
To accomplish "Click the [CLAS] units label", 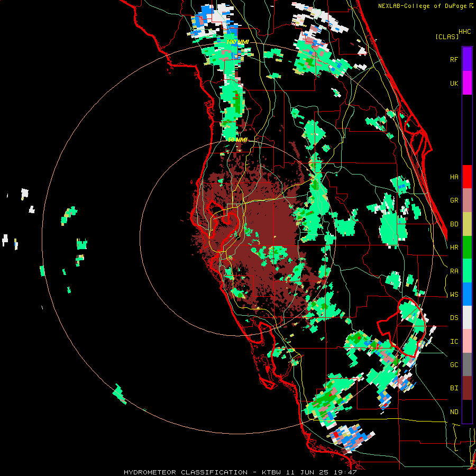I will click(447, 36).
